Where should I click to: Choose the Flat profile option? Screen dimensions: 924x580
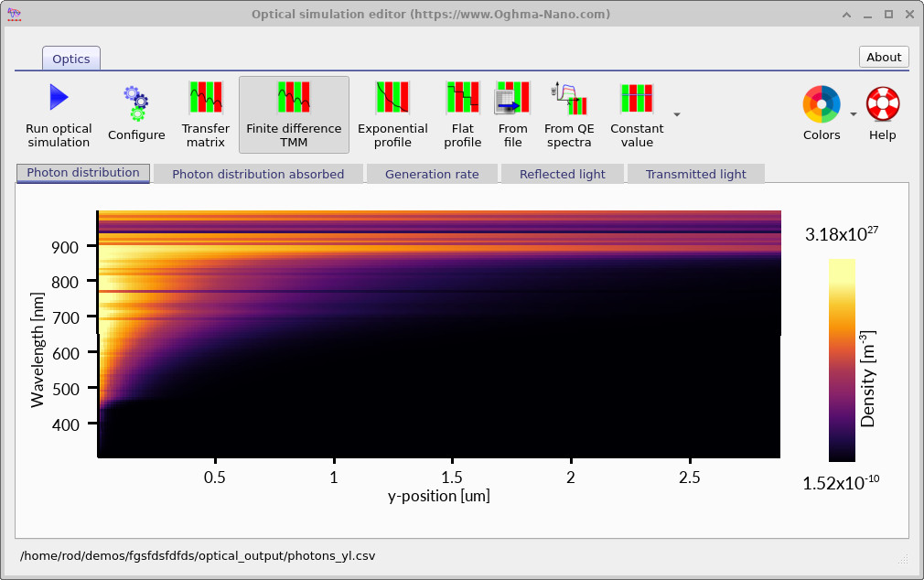click(463, 115)
